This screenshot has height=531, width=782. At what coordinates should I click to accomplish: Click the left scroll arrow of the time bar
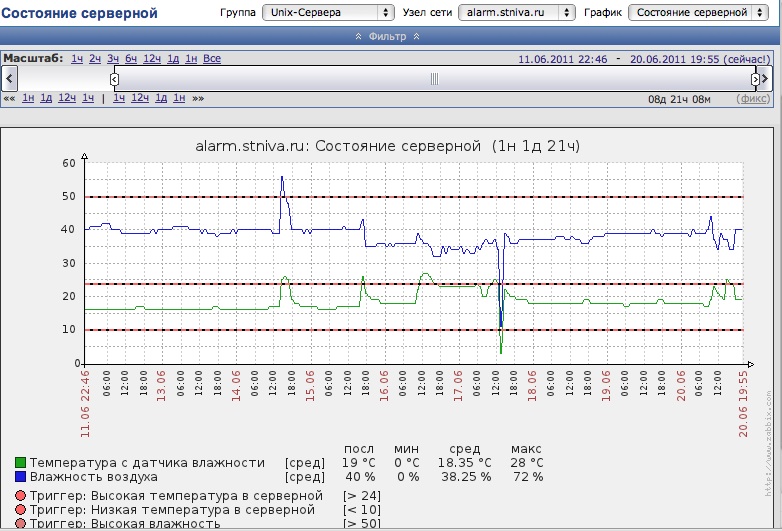[10, 78]
